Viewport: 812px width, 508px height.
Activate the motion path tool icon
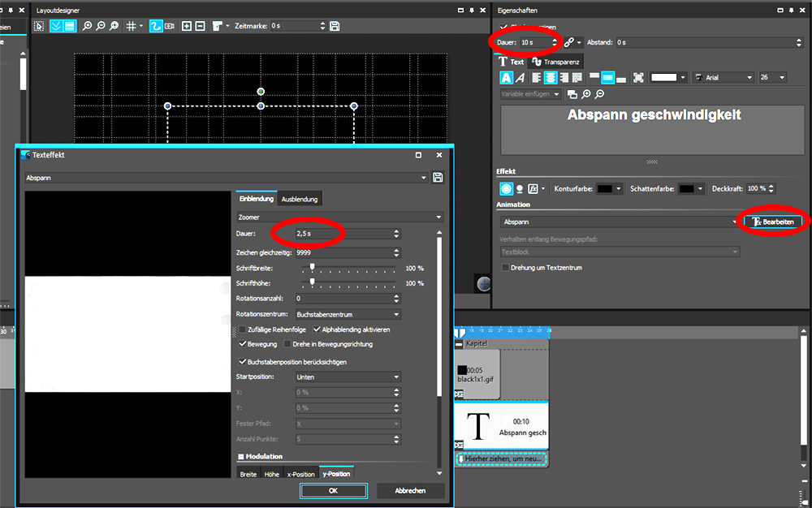(x=156, y=26)
